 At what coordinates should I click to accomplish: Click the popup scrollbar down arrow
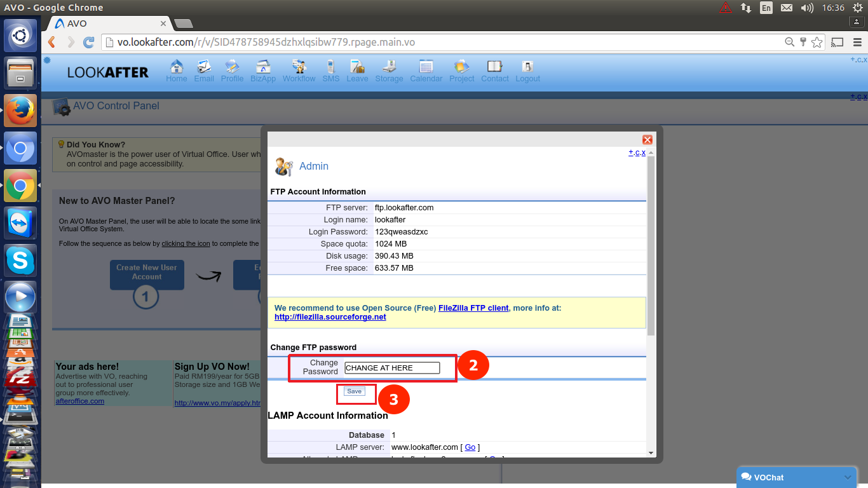[651, 452]
